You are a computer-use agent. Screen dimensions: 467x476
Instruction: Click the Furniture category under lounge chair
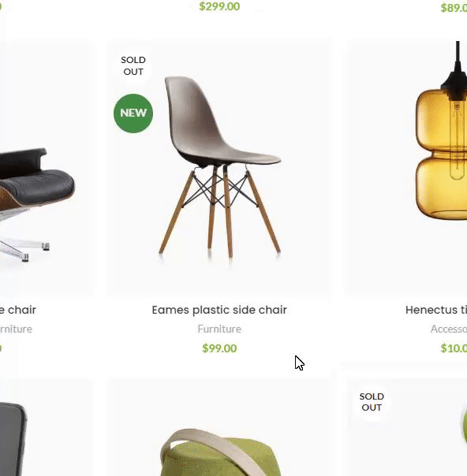pos(16,329)
